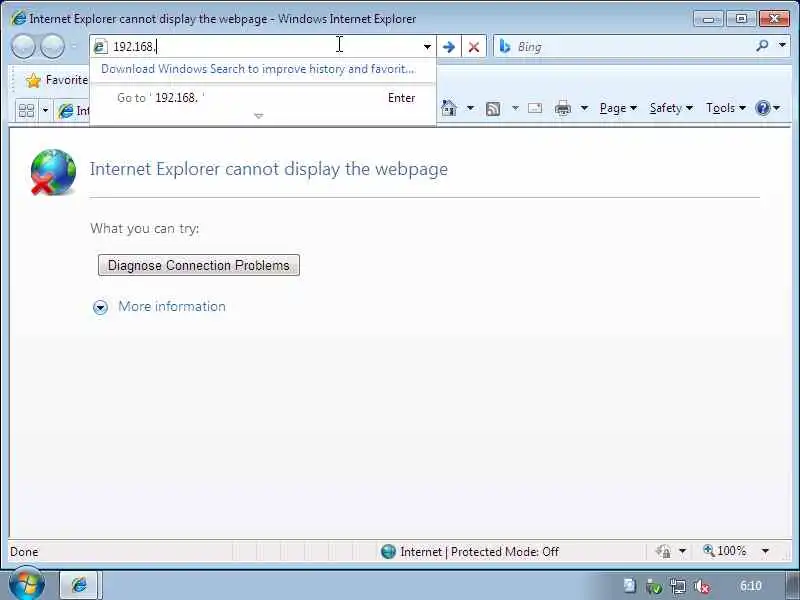800x600 pixels.
Task: Click the page icon in address bar
Action: pyautogui.click(x=100, y=47)
